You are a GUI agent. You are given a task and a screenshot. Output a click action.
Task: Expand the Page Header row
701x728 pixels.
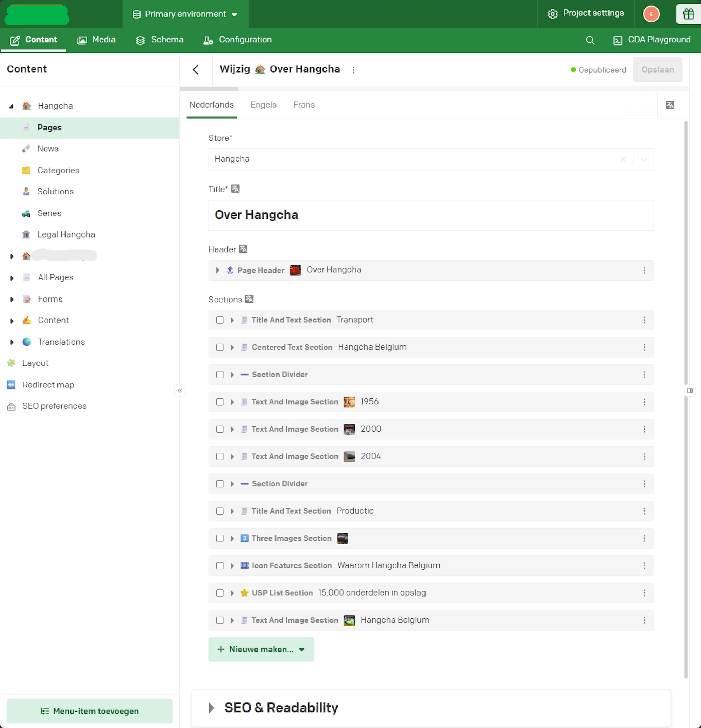(218, 270)
